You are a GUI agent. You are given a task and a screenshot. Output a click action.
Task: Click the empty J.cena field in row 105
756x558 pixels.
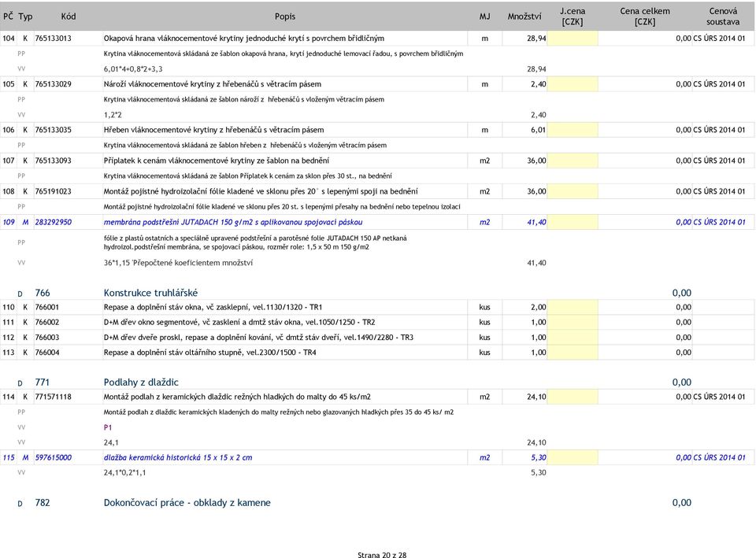tap(573, 84)
